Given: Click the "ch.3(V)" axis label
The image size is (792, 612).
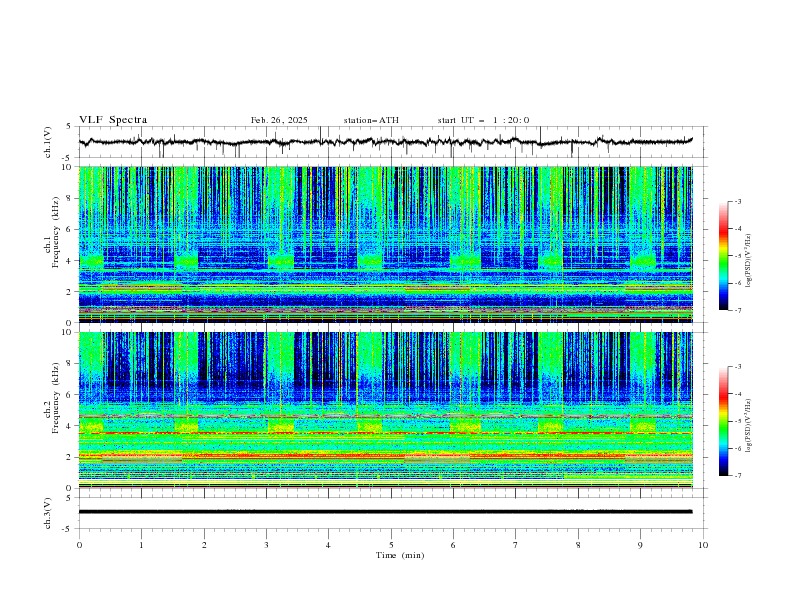Looking at the screenshot, I should coord(48,513).
